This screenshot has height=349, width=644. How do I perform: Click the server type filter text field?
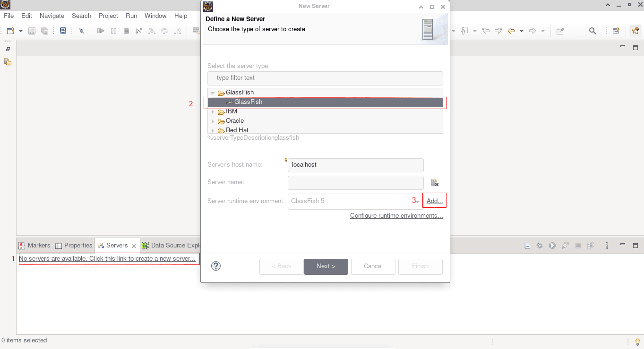(325, 78)
